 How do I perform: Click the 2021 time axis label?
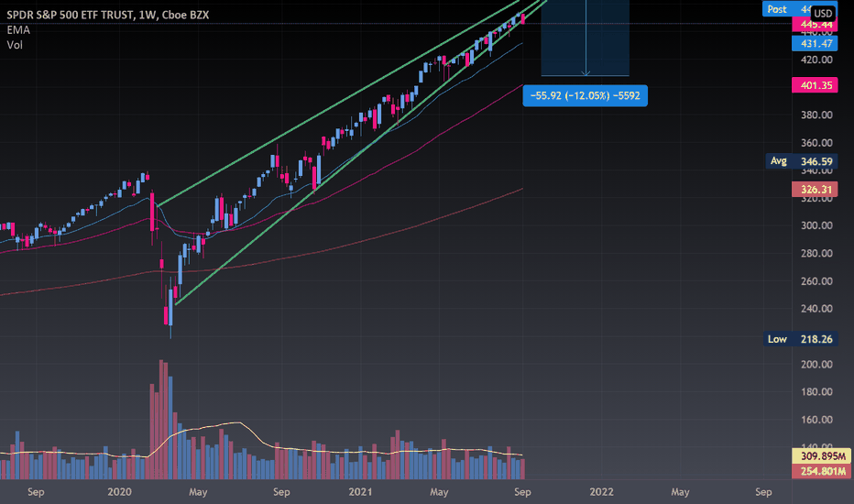(360, 492)
